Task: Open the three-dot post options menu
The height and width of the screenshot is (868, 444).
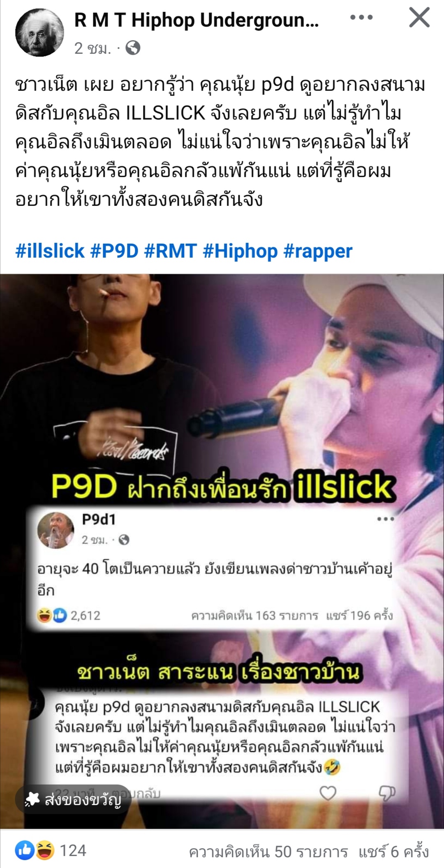Action: pos(361,18)
